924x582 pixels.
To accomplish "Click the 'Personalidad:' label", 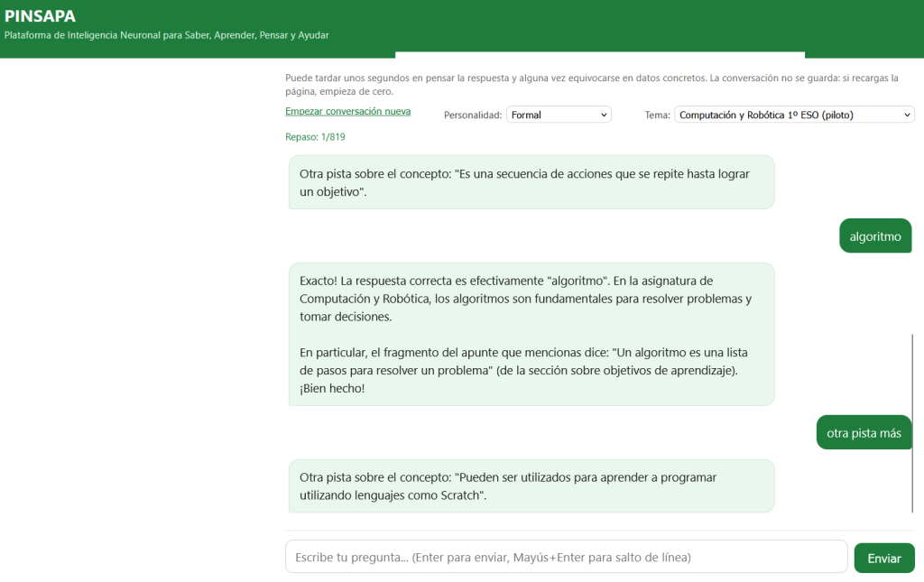I will click(x=473, y=115).
